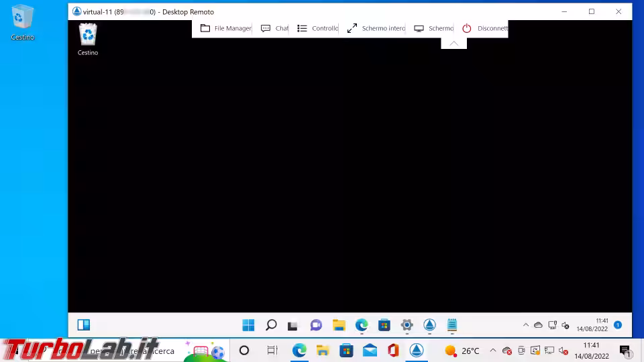Screen dimensions: 644x362
Task: Maximize the Desktop Remoto window
Action: pos(592,11)
